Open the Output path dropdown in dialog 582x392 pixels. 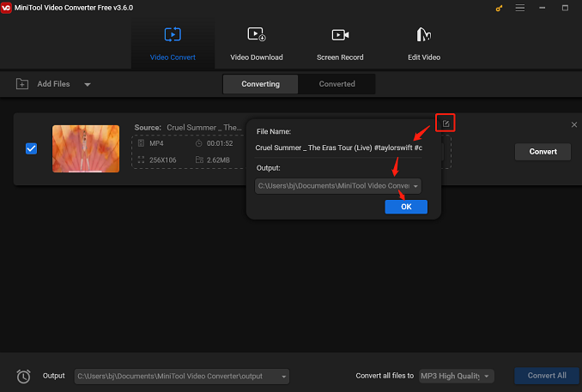(x=337, y=186)
